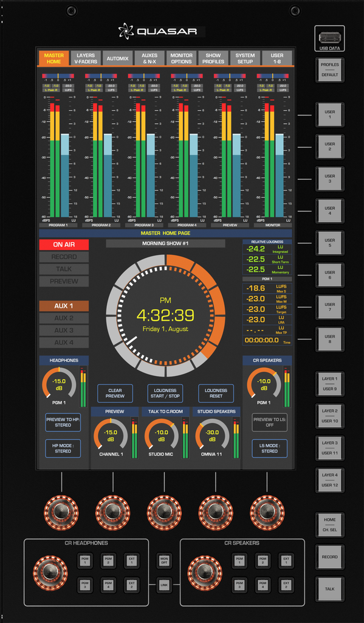Click the LINK key between monitor sections
Viewport: 364px width, 623px height.
point(164,585)
